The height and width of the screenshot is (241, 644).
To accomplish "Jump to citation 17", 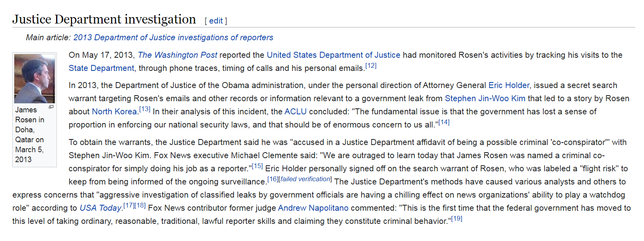I will [x=129, y=206].
